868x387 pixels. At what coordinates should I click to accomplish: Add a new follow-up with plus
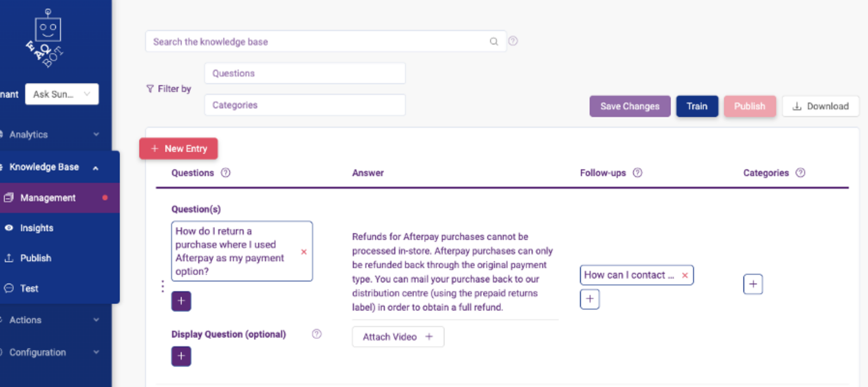(x=590, y=299)
